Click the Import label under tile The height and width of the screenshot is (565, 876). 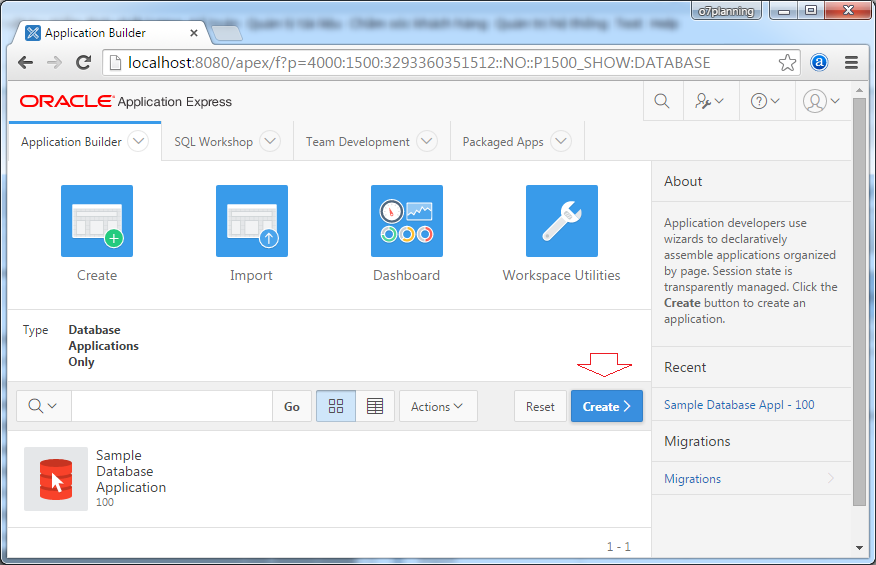pyautogui.click(x=251, y=276)
